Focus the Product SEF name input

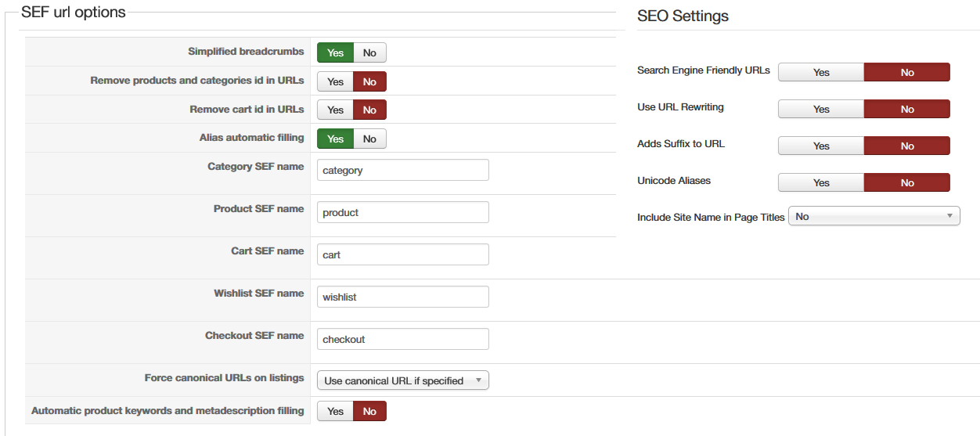click(x=402, y=212)
